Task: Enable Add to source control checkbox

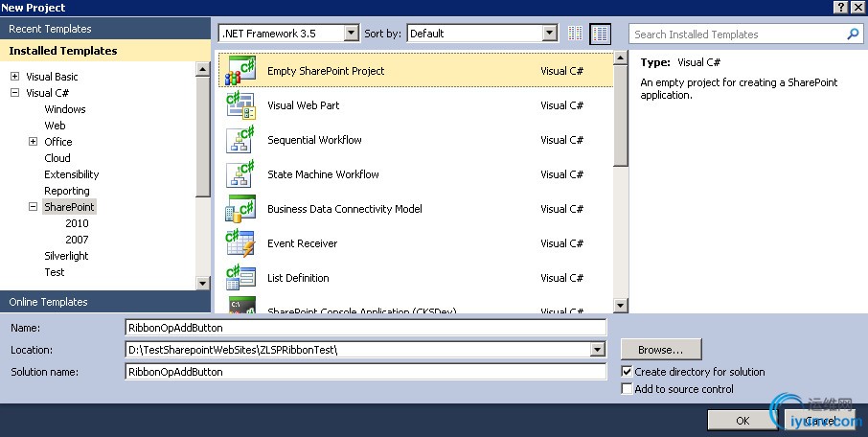Action: 627,389
